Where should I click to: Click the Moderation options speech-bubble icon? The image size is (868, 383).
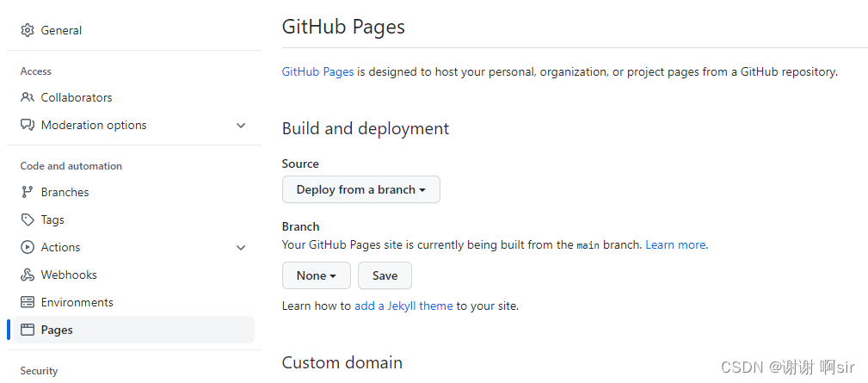point(28,125)
